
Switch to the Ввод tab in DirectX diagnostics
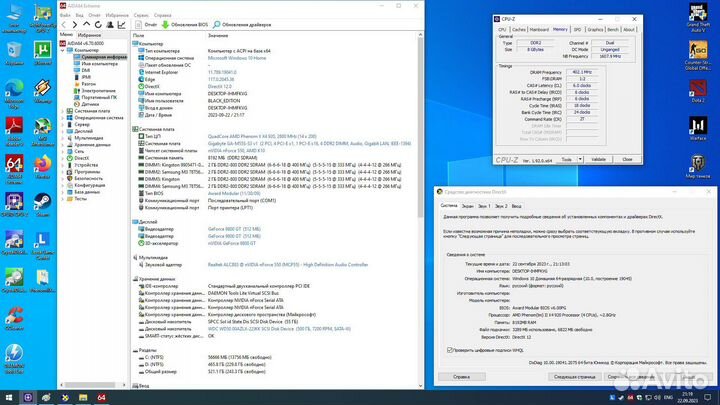(x=517, y=206)
